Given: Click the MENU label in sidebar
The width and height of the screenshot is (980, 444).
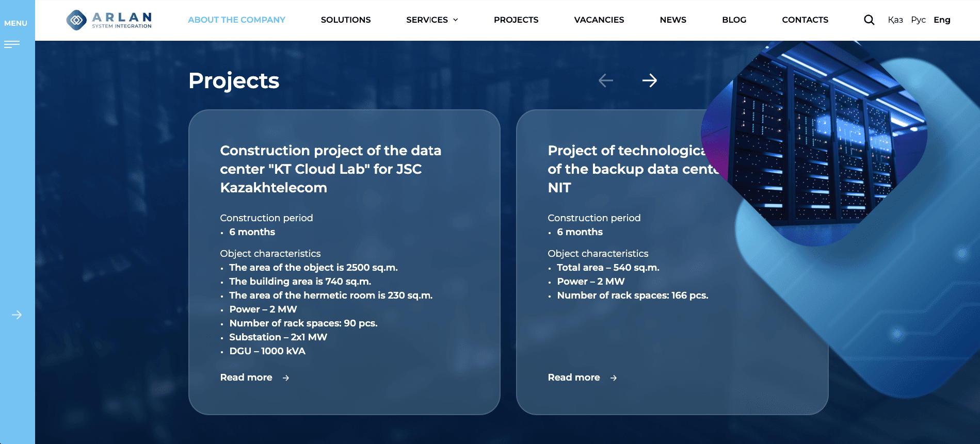Looking at the screenshot, I should (15, 23).
